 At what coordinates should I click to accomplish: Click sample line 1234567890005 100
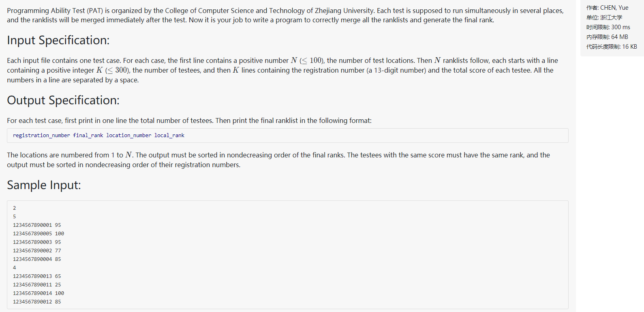click(x=39, y=234)
